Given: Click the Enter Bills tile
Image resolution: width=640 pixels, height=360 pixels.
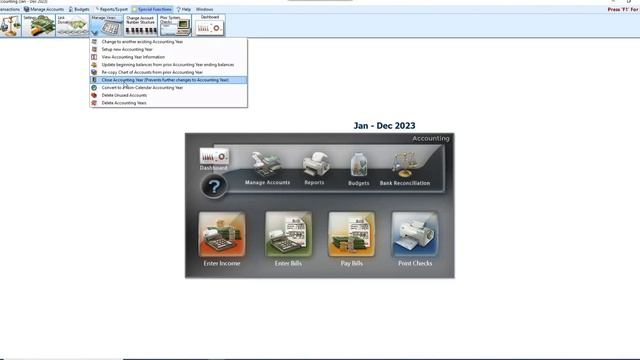Looking at the screenshot, I should 288,239.
